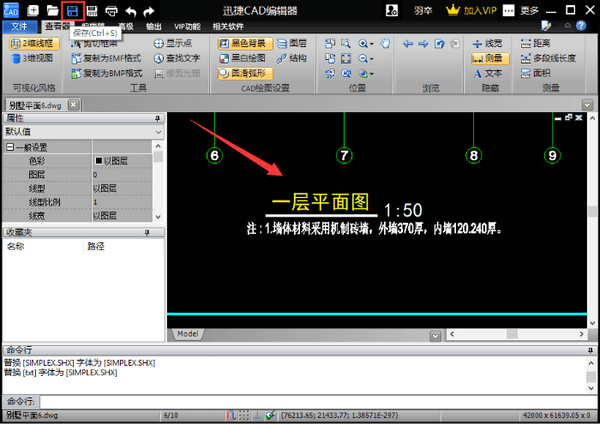The height and width of the screenshot is (424, 600).
Task: Click 复制为EMF格式 tool
Action: point(106,58)
